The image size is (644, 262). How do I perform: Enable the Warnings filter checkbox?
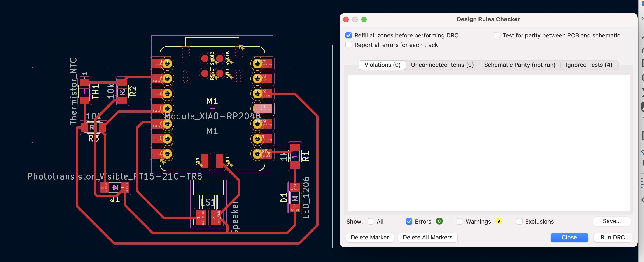[460, 222]
